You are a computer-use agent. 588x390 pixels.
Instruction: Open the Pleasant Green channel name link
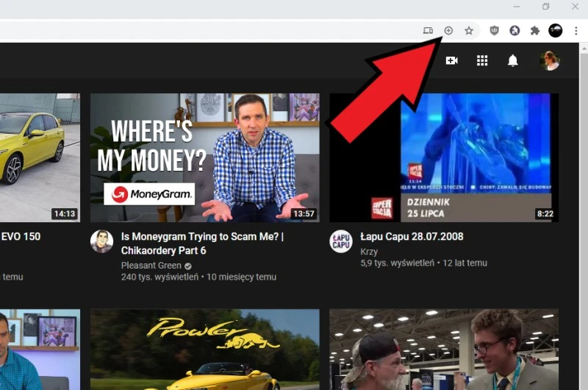coord(151,266)
